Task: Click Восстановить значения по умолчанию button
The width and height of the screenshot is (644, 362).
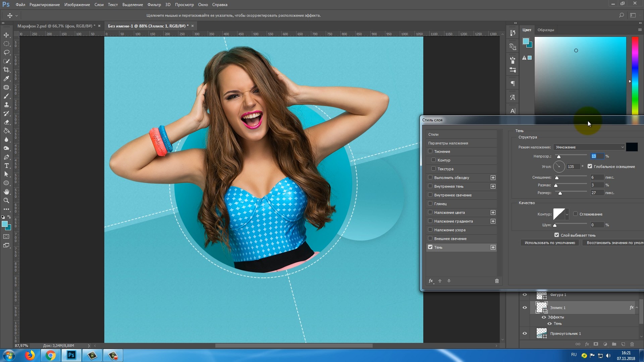Action: [x=612, y=242]
